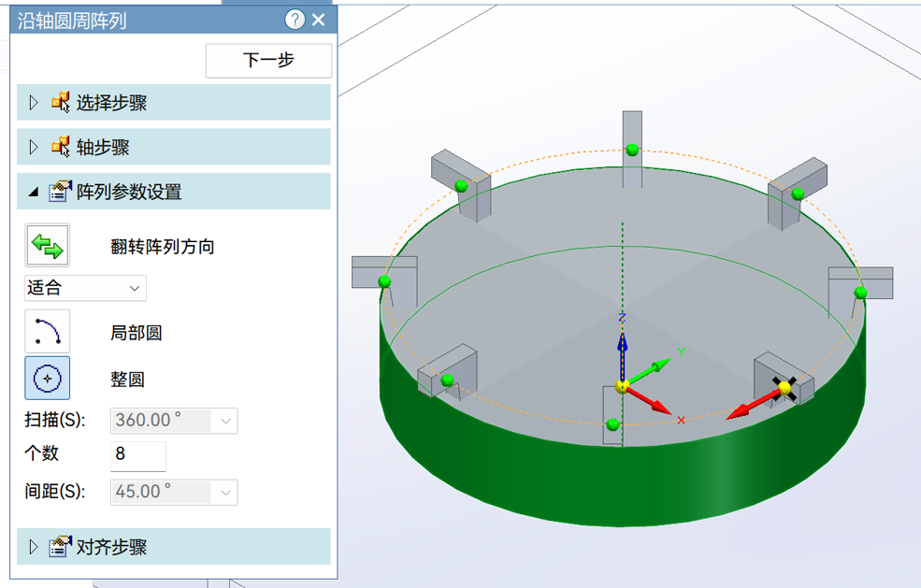Select the full circle (整圆) icon
This screenshot has width=921, height=588.
(x=47, y=379)
